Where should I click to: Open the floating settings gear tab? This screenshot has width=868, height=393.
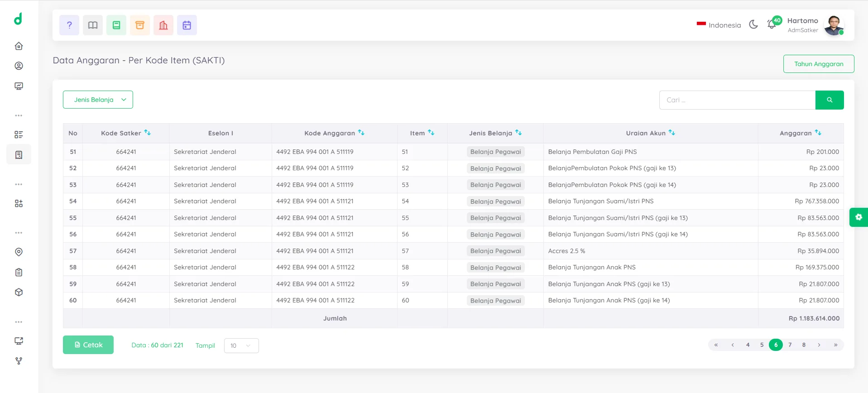coord(858,217)
